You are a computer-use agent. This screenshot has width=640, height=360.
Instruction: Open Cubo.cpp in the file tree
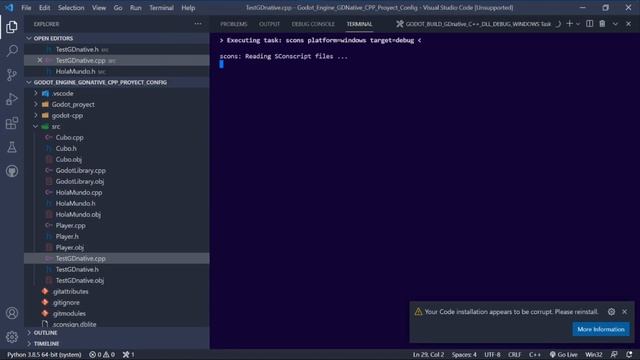click(x=117, y=138)
